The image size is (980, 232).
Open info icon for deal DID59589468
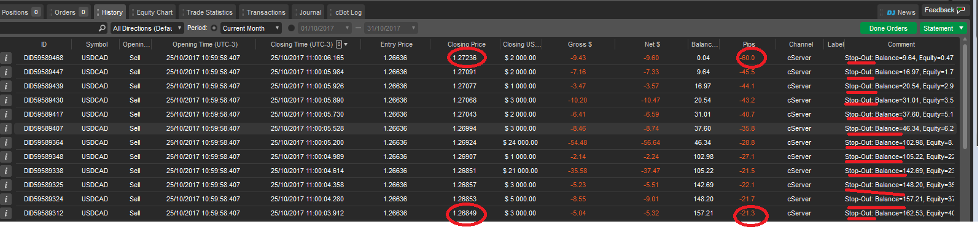coord(6,58)
